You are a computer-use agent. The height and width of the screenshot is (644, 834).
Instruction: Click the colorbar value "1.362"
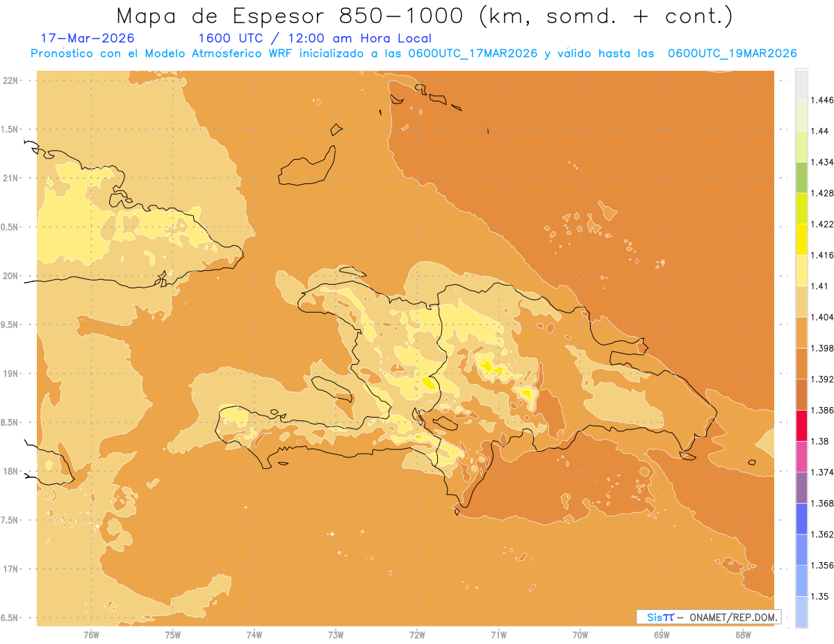(x=823, y=534)
